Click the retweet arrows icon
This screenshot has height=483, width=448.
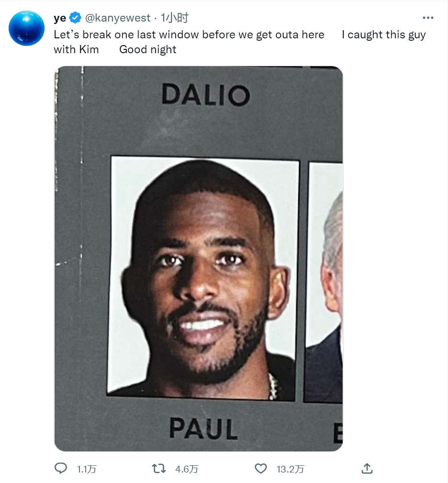[x=159, y=469]
